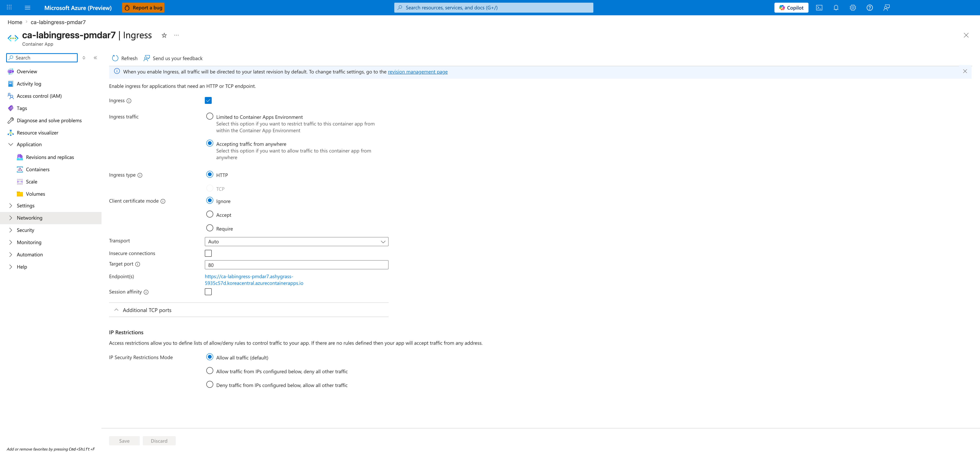
Task: Click the Target port info icon
Action: click(x=138, y=264)
